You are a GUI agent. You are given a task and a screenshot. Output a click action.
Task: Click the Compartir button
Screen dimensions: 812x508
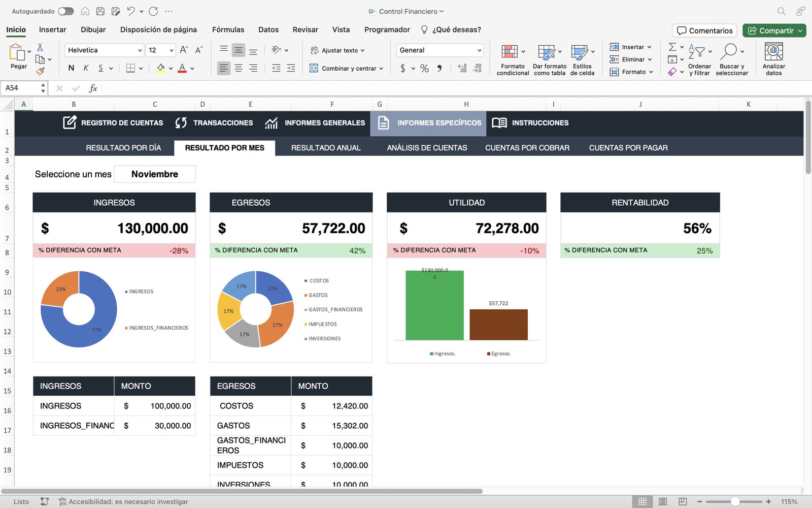click(x=773, y=30)
